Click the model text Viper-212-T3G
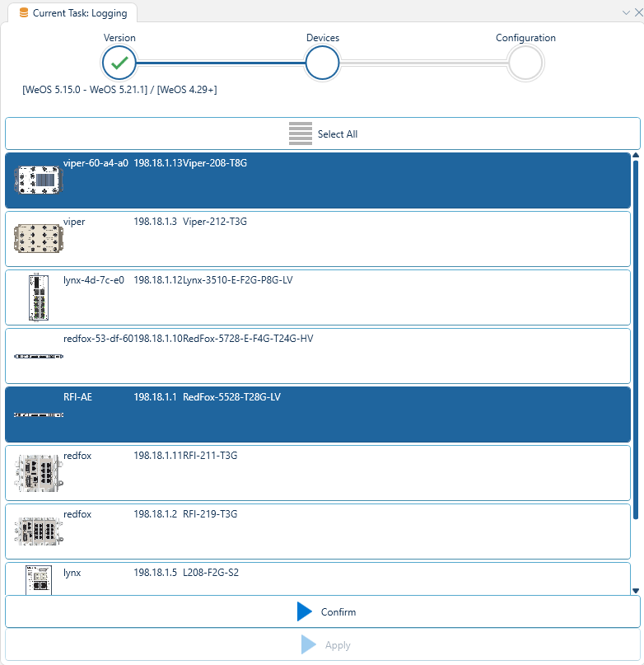 coord(214,222)
